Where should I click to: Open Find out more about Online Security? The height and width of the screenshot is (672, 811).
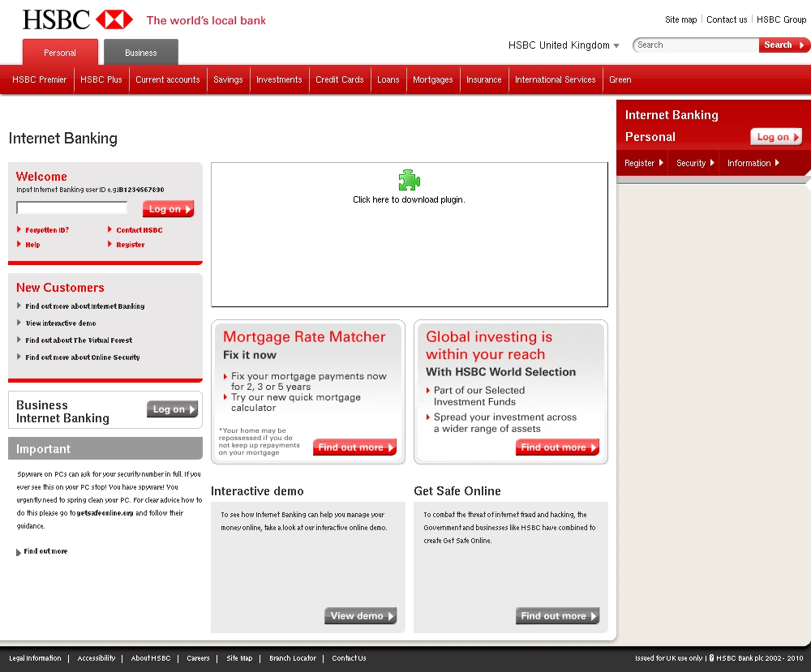pos(83,357)
